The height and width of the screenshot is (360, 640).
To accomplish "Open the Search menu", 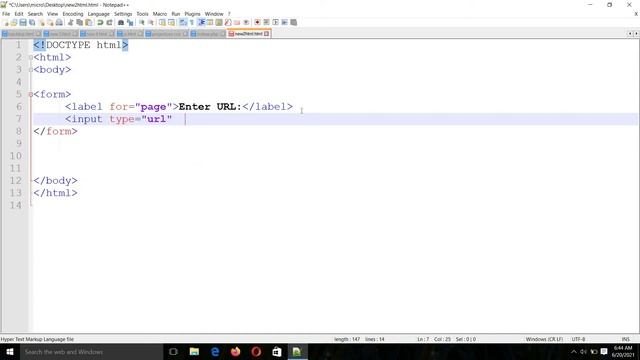I will [x=35, y=14].
